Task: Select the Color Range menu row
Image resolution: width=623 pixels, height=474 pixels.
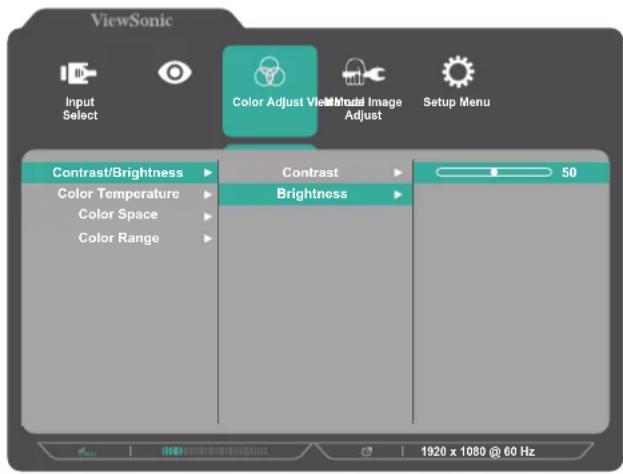Action: point(120,238)
